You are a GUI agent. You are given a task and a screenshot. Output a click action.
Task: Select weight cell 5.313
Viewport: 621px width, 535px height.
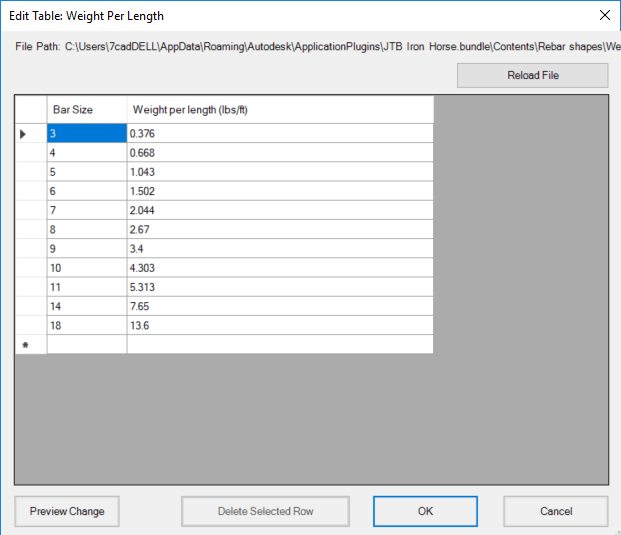[x=280, y=287]
